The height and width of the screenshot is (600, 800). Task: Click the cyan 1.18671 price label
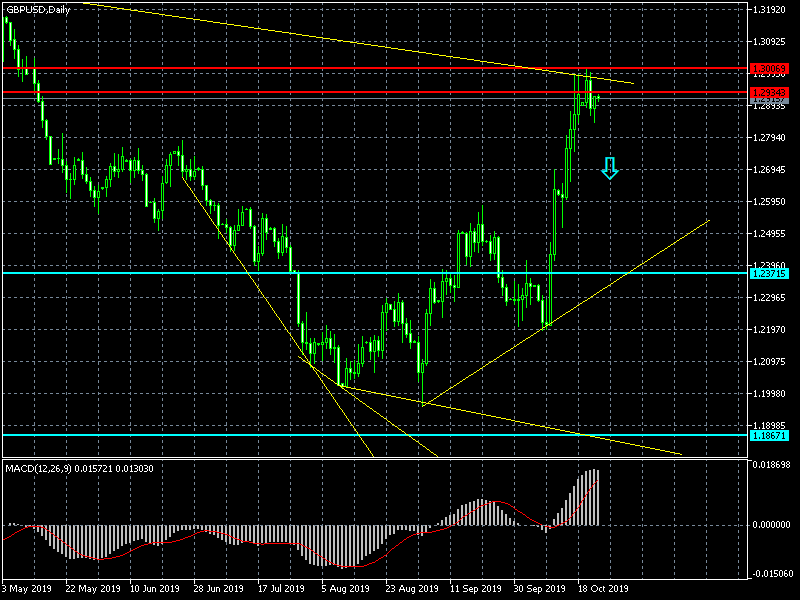point(768,435)
